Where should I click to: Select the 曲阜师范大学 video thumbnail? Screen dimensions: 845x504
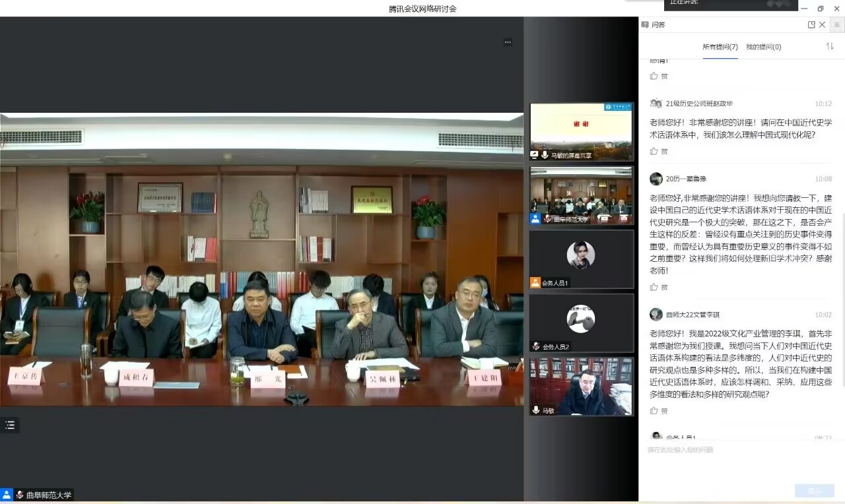pyautogui.click(x=581, y=195)
